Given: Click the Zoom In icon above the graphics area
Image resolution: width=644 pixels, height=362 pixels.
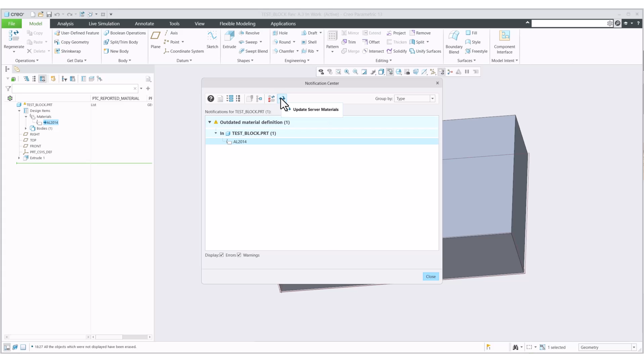Looking at the screenshot, I should click(x=347, y=72).
